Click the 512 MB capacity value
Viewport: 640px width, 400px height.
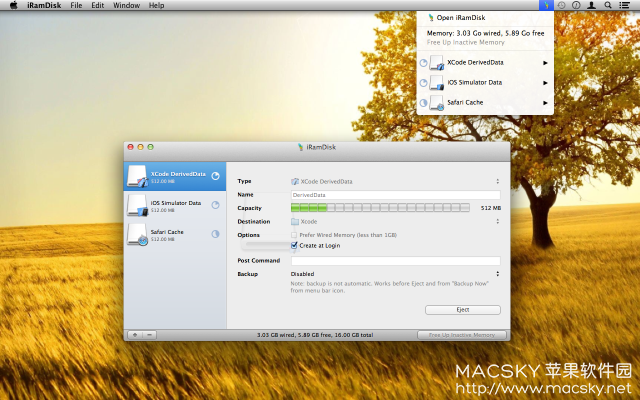[x=491, y=208]
